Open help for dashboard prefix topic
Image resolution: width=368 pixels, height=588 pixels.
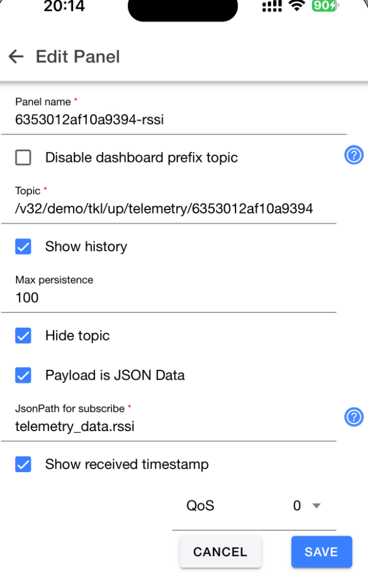(x=354, y=155)
